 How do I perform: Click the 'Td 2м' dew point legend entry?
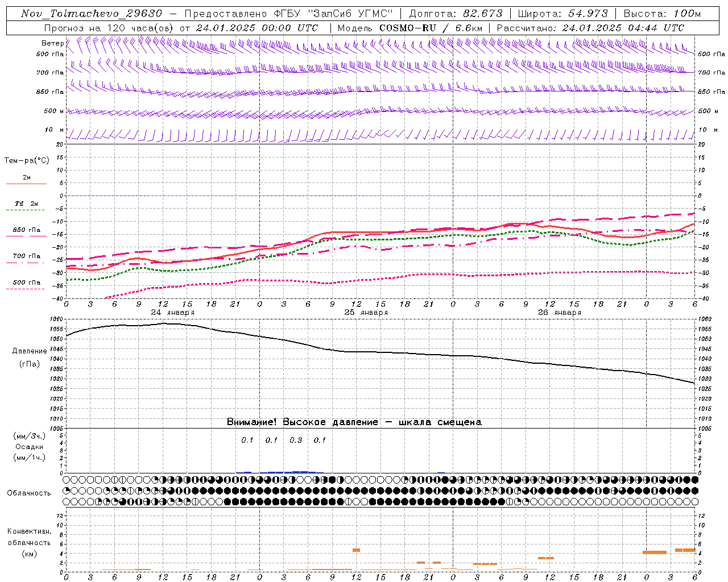[x=27, y=203]
